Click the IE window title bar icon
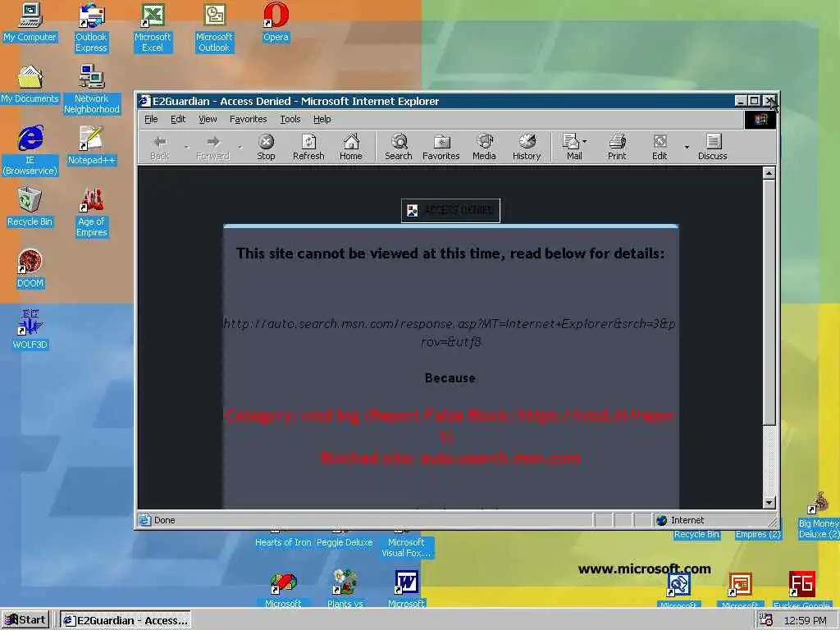Image resolution: width=840 pixels, height=630 pixels. click(x=144, y=101)
